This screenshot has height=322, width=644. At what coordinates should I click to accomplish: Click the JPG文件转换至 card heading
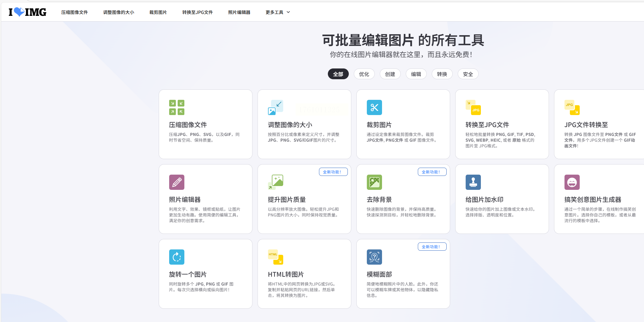coord(586,125)
